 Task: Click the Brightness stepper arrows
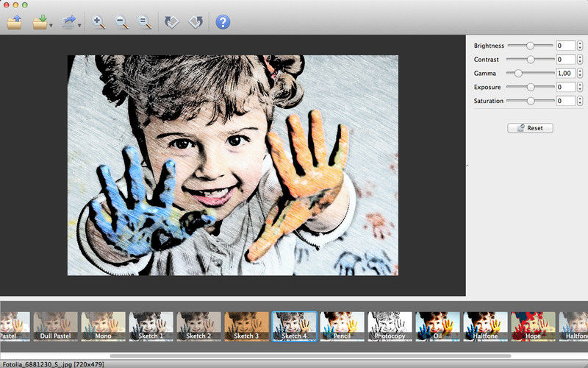[x=580, y=46]
